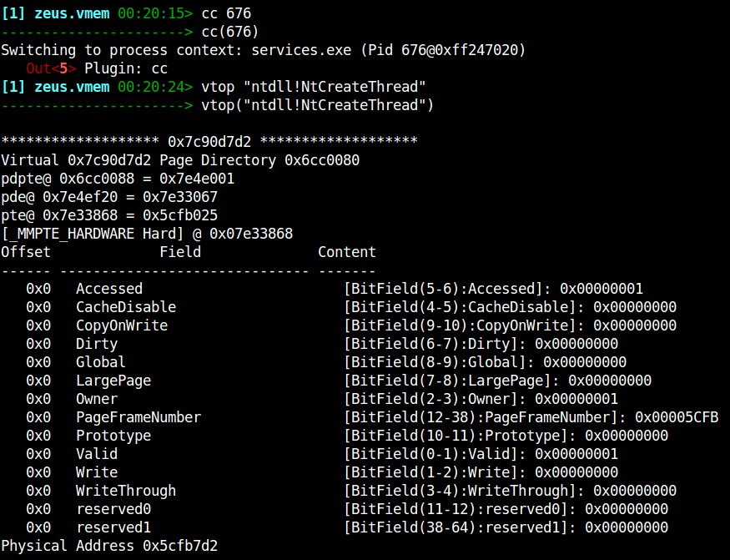Click header address 0x7c90d7d2 between asterisks
730x560 pixels.
[x=209, y=142]
